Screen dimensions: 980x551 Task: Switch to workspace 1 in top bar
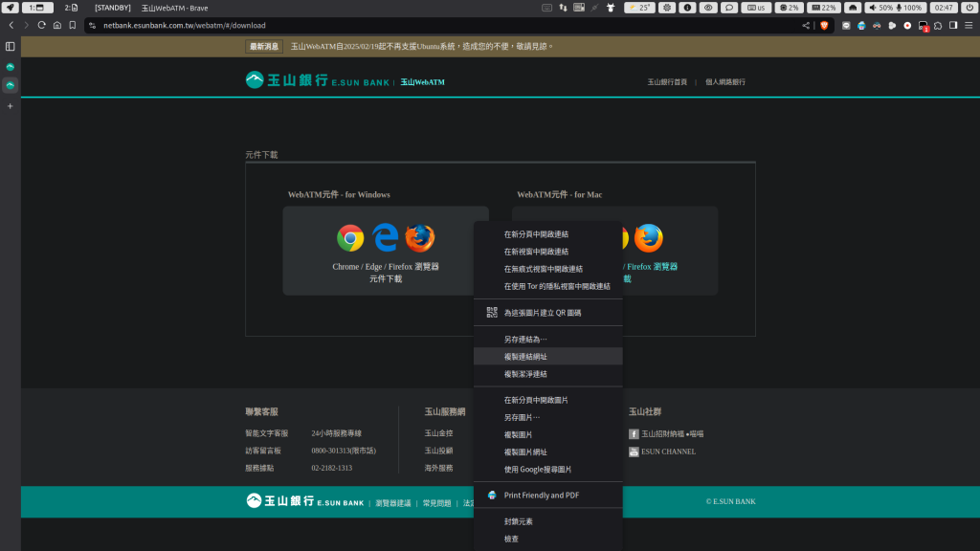click(x=37, y=8)
